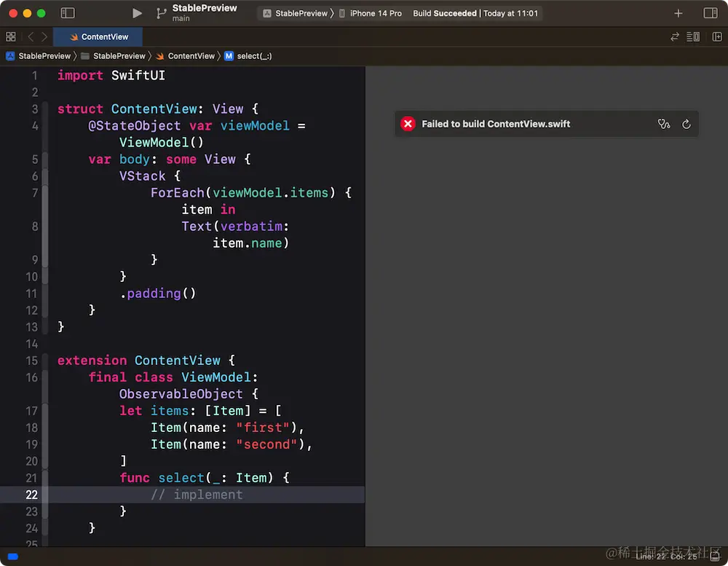Select the ContentView editor tab
Image resolution: width=728 pixels, height=566 pixels.
click(98, 36)
